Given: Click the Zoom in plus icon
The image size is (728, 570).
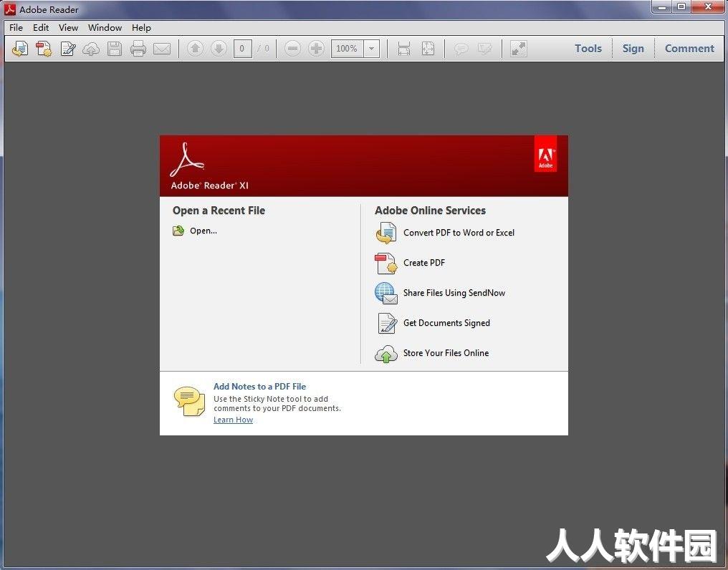Looking at the screenshot, I should [x=316, y=48].
